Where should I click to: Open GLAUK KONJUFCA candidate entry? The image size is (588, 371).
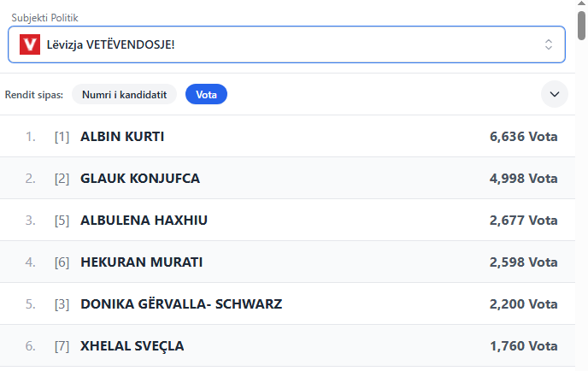[287, 178]
